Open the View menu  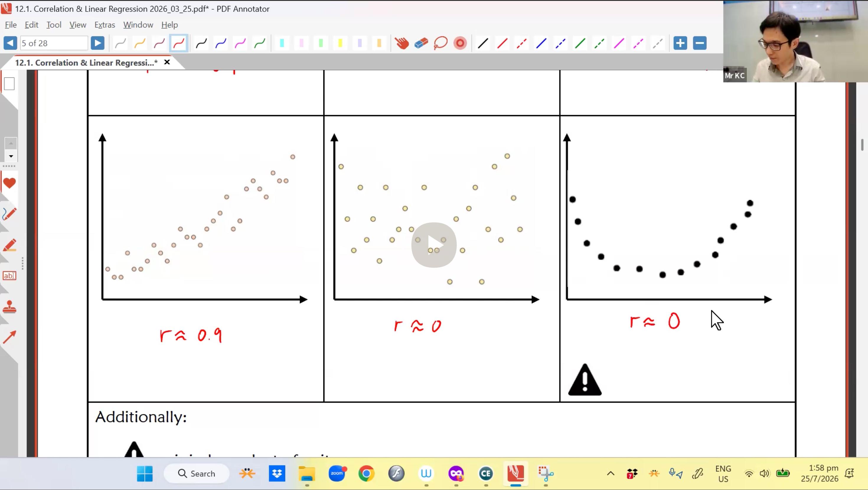click(78, 25)
